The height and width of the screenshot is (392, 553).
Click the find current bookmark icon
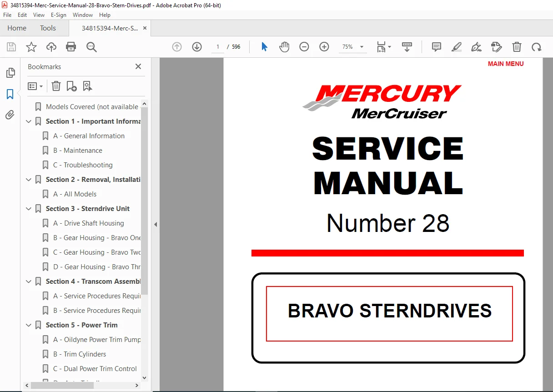88,86
